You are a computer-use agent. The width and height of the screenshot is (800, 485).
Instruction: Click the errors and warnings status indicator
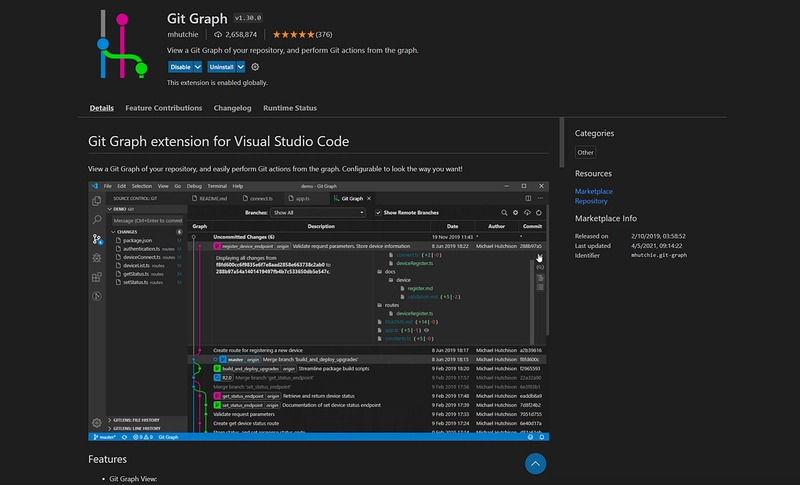tap(143, 437)
